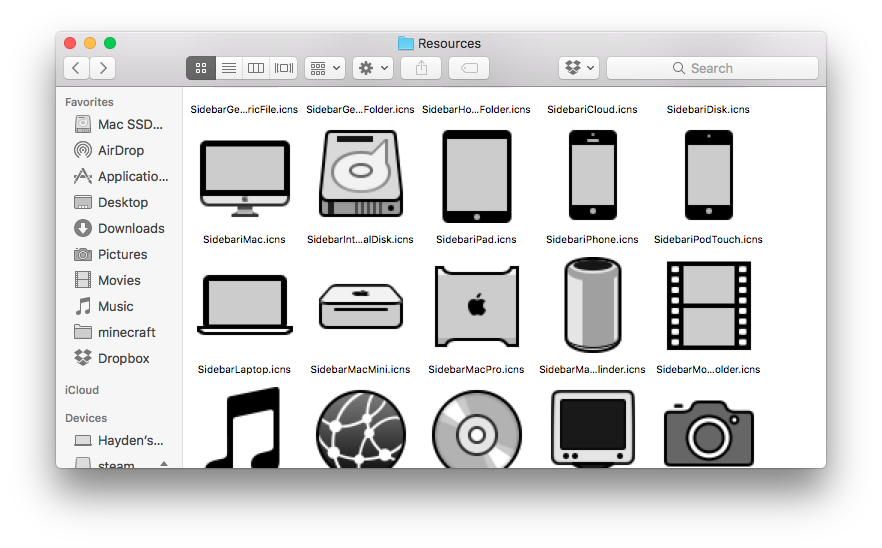Select Hayden's device in sidebar
This screenshot has height=548, width=882.
tap(119, 440)
